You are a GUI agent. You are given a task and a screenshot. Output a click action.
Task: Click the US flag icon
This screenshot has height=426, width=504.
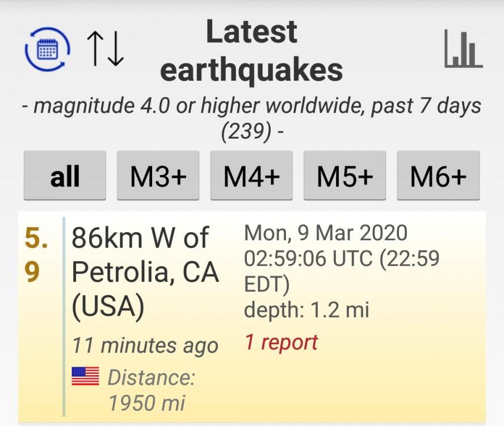84,375
